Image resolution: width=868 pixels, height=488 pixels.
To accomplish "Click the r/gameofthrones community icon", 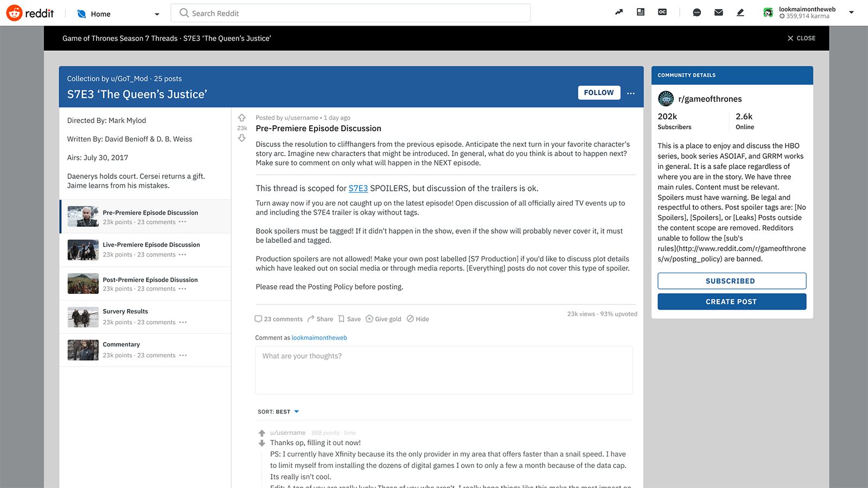I will 666,99.
